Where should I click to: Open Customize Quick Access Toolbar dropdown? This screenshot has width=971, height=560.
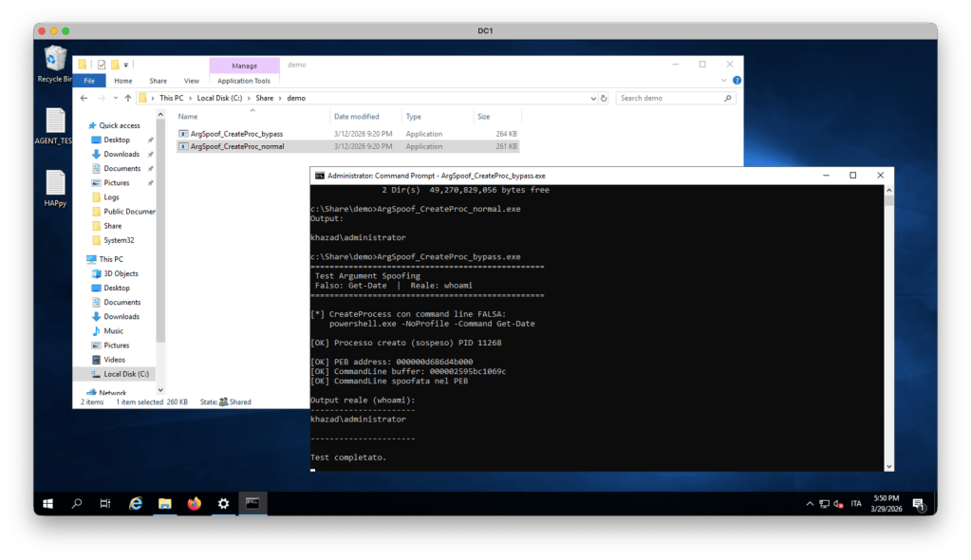[x=126, y=65]
